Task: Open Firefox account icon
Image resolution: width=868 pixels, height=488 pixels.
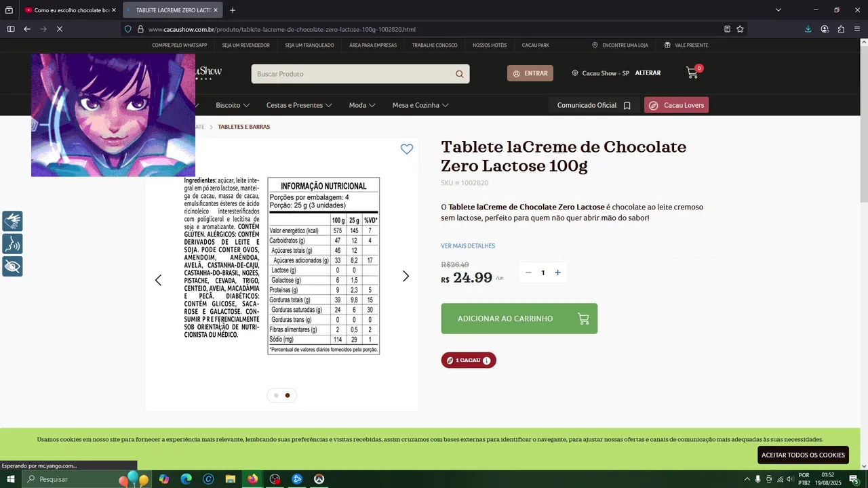Action: point(825,29)
